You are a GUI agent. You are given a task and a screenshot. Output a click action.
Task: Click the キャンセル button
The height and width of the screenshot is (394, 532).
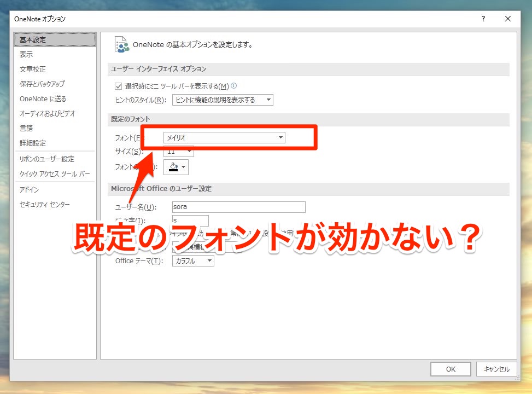(496, 369)
